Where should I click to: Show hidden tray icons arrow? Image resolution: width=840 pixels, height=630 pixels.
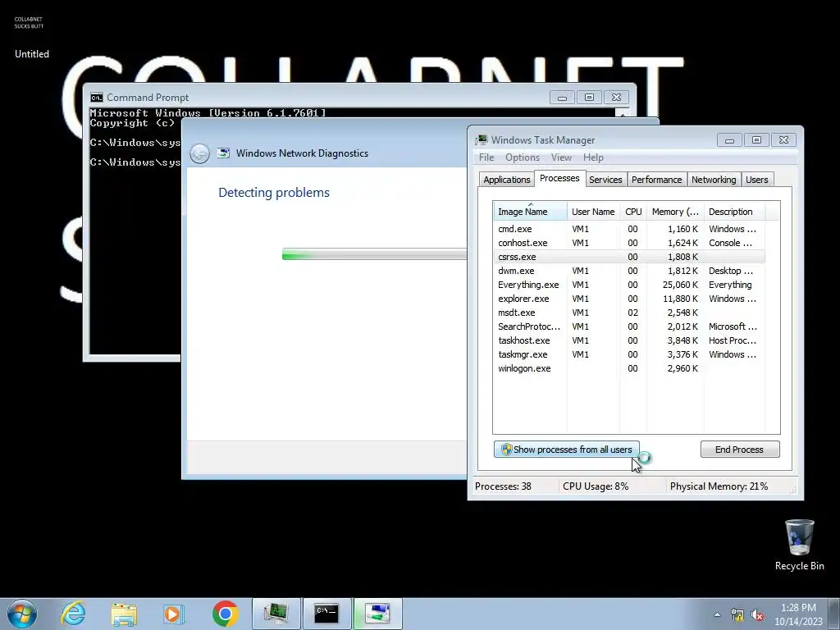click(717, 614)
